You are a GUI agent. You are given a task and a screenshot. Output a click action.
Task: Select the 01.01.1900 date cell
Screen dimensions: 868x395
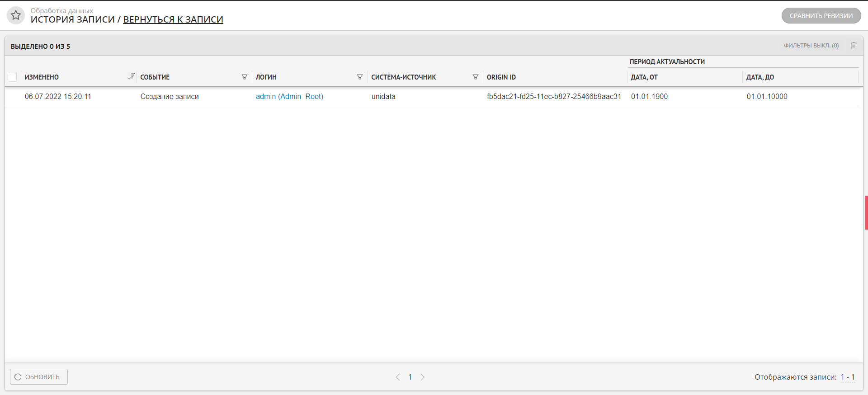click(649, 96)
